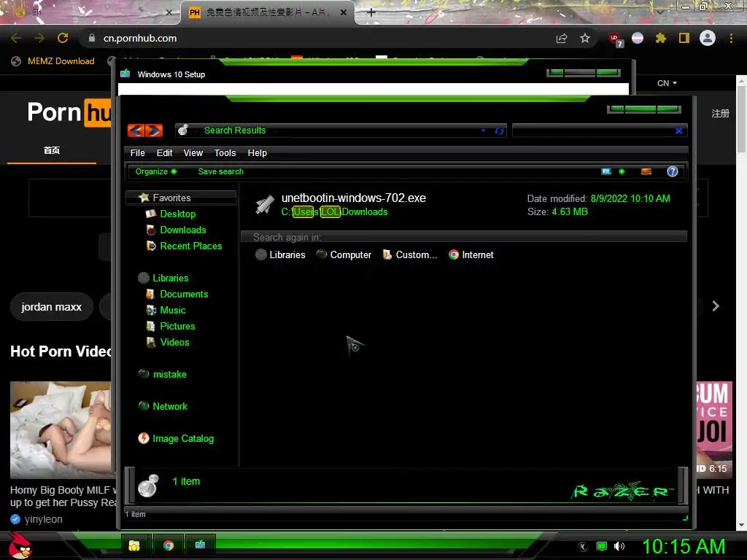Reload the page in Chrome

click(63, 38)
